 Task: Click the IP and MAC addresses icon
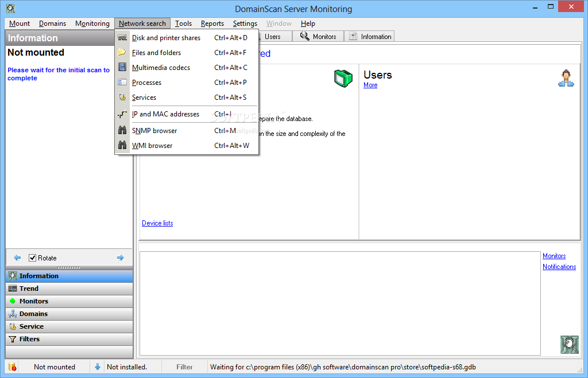122,114
